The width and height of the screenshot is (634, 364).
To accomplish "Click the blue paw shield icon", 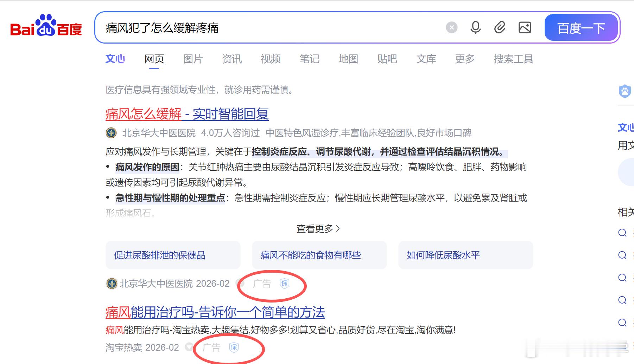I will [625, 91].
